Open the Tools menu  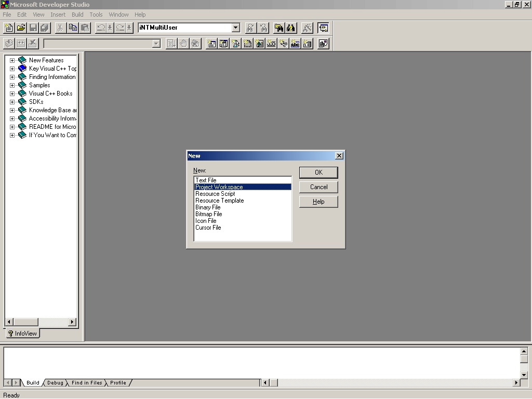(96, 15)
